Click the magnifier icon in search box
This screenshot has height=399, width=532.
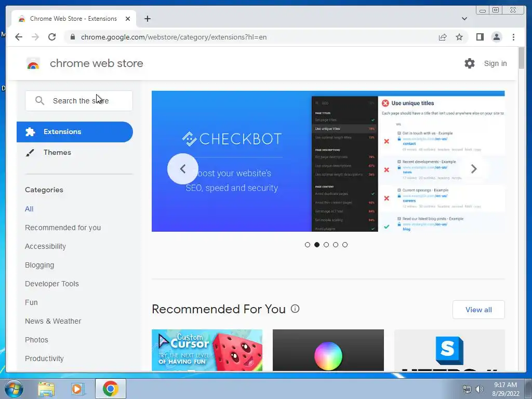click(x=39, y=101)
